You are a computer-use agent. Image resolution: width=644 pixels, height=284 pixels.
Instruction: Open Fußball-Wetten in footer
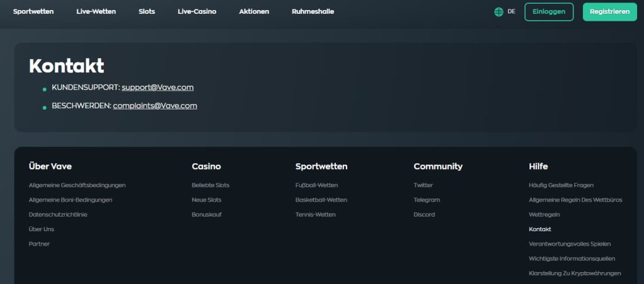point(316,185)
